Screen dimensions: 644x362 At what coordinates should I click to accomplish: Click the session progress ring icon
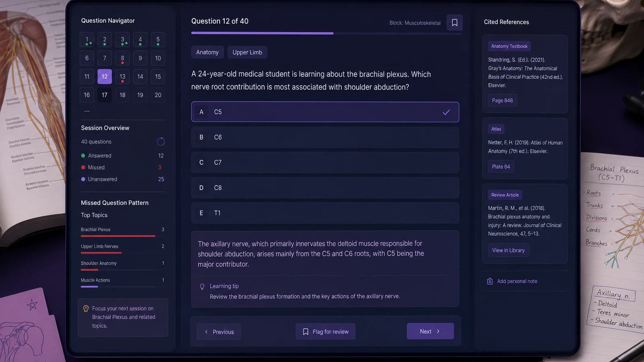point(161,142)
